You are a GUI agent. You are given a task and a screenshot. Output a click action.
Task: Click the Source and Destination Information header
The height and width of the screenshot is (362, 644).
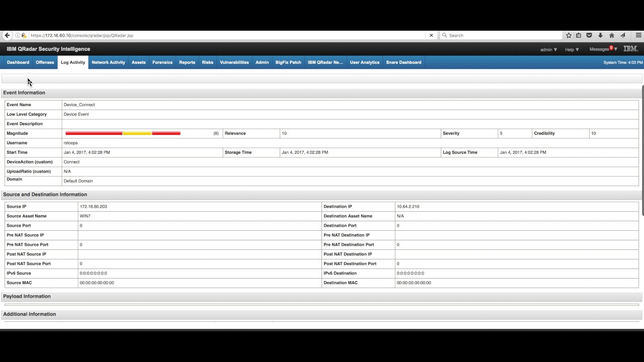[45, 194]
